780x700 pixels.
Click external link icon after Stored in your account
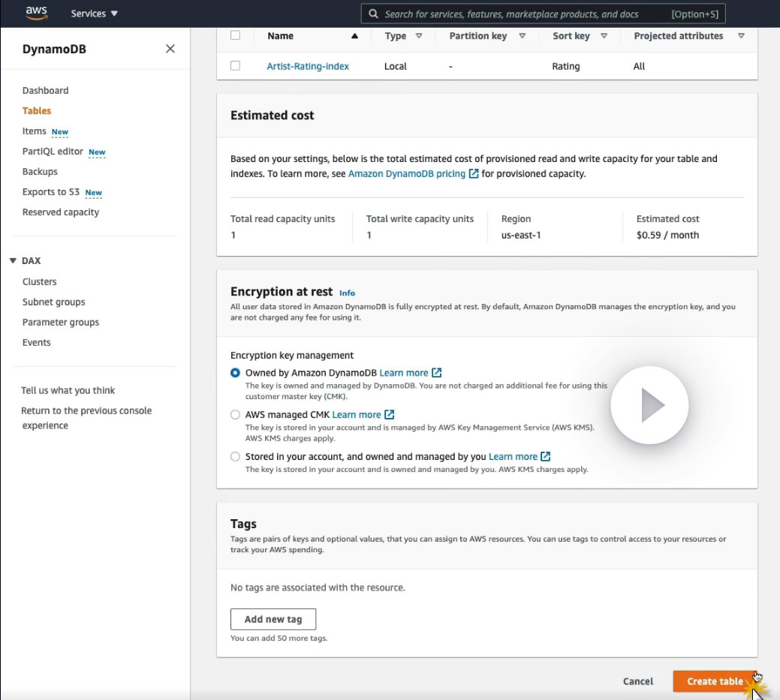[x=546, y=457]
